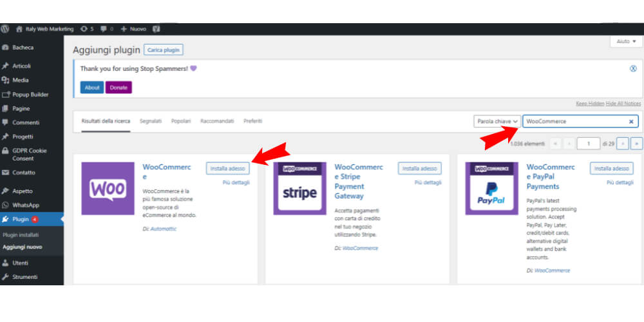The width and height of the screenshot is (644, 322).
Task: Select Risultati della ricerca tab
Action: click(106, 121)
